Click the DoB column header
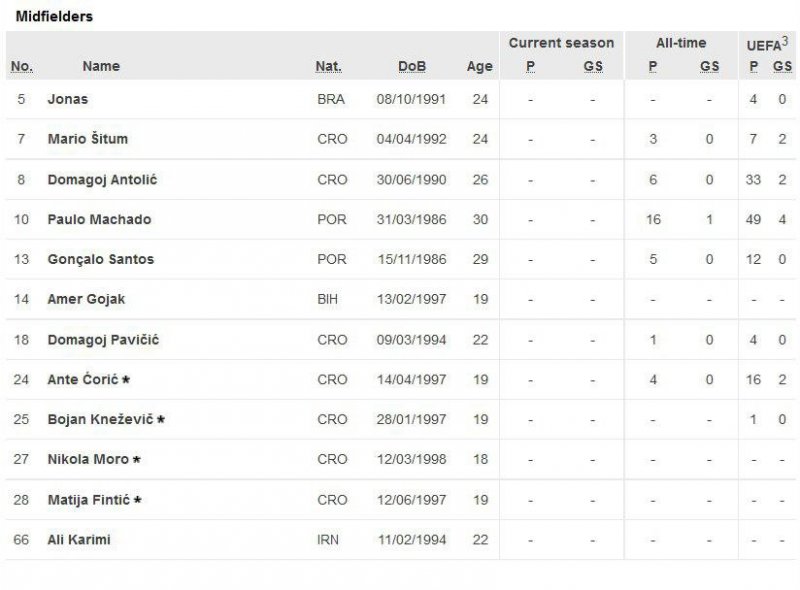 tap(412, 67)
